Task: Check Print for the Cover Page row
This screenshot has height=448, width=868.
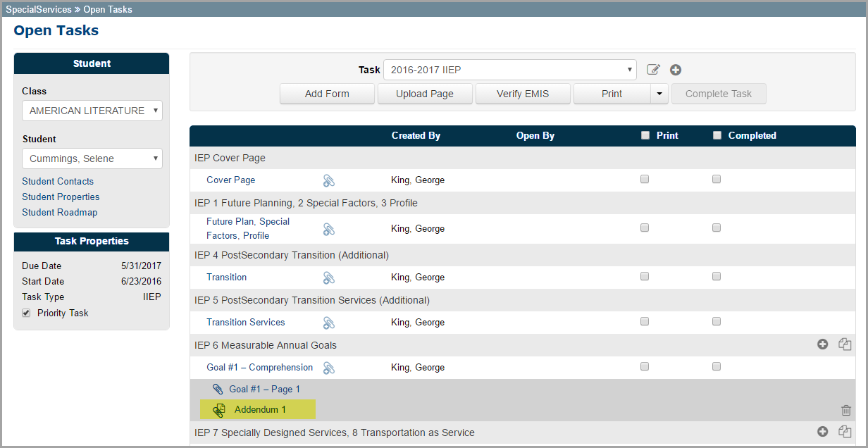Action: coord(645,180)
